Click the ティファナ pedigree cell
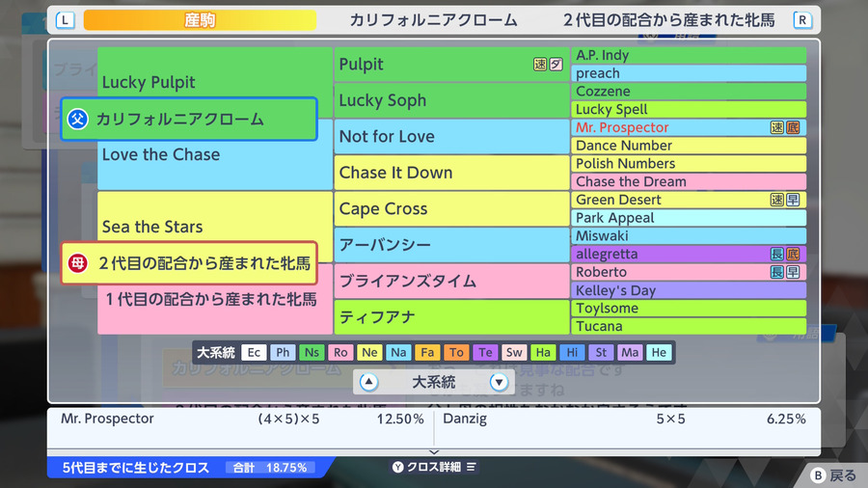Screen dimensions: 868x488 tap(451, 317)
